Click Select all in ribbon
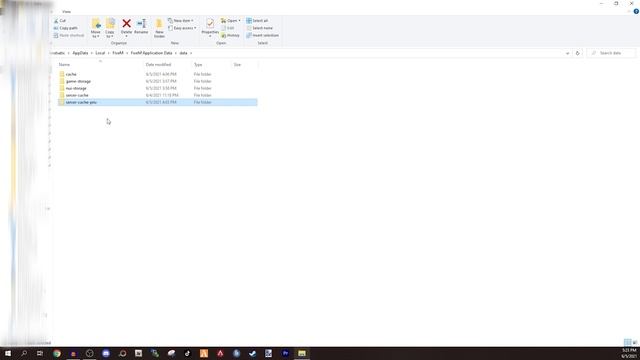640x360 pixels. 257,20
